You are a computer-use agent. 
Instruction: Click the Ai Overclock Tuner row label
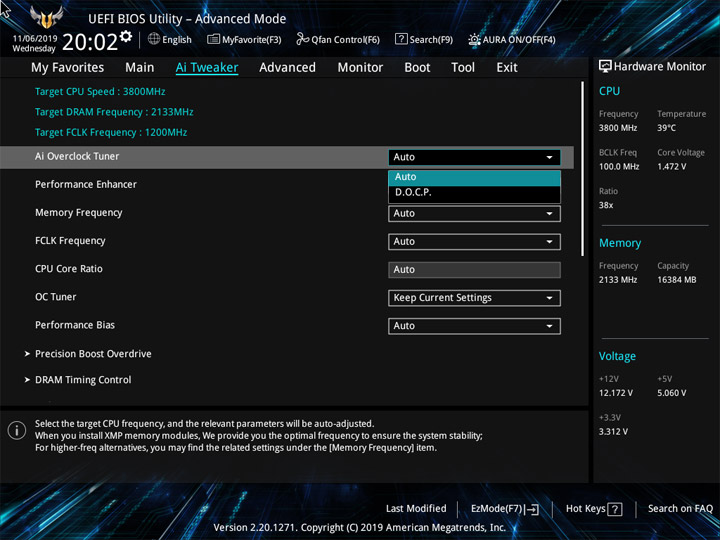(77, 157)
